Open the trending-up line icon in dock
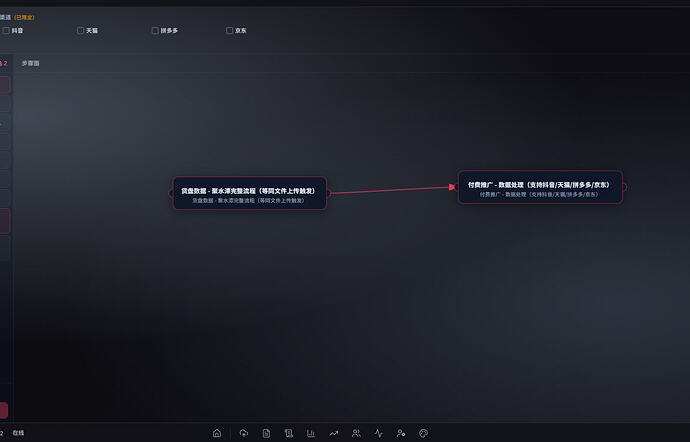Screen dimensions: 690x442 point(334,433)
